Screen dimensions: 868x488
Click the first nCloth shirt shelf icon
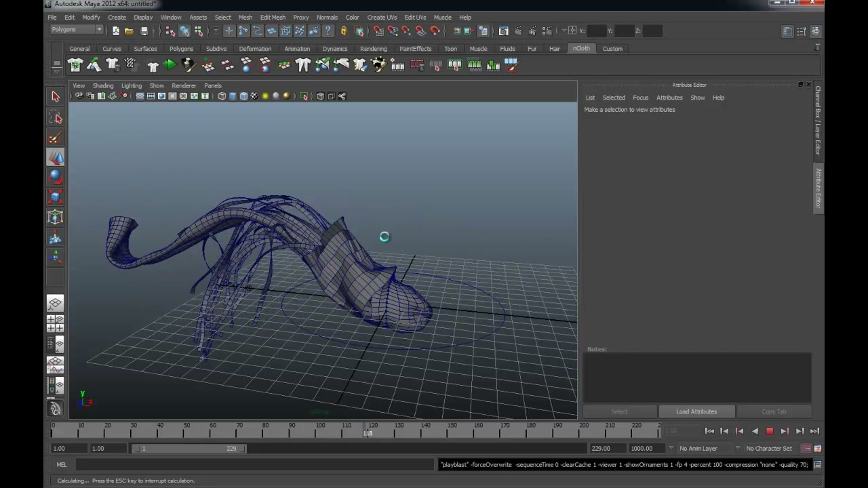point(75,65)
